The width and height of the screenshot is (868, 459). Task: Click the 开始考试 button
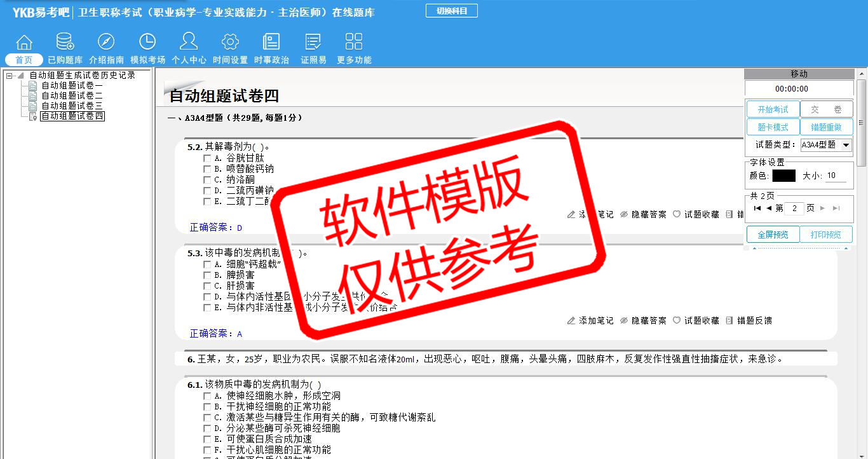[x=773, y=109]
